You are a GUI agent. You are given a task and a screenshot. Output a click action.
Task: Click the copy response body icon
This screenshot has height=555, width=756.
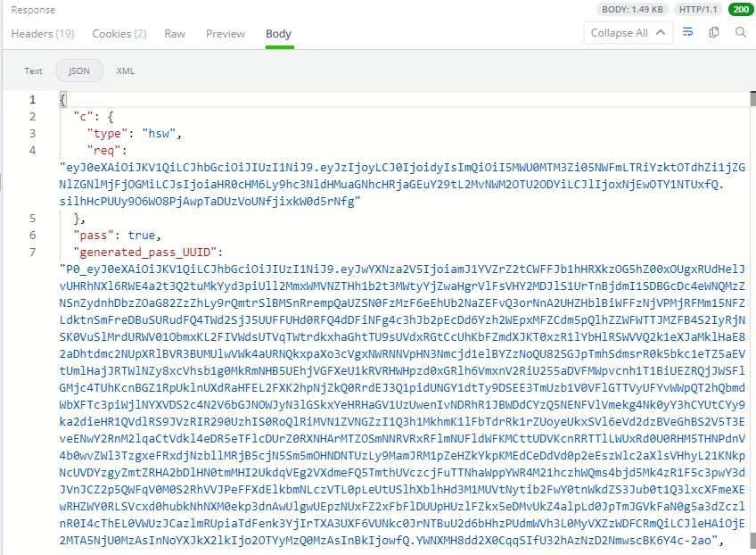pyautogui.click(x=714, y=29)
